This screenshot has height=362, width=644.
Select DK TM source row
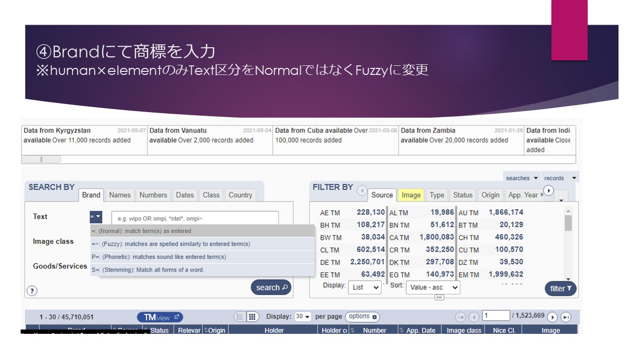pyautogui.click(x=422, y=262)
